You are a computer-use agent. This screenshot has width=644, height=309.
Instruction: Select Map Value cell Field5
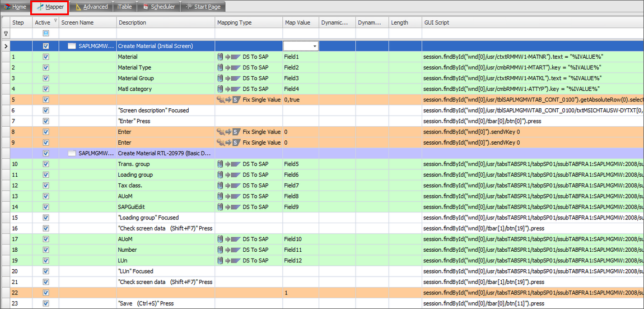coord(301,164)
